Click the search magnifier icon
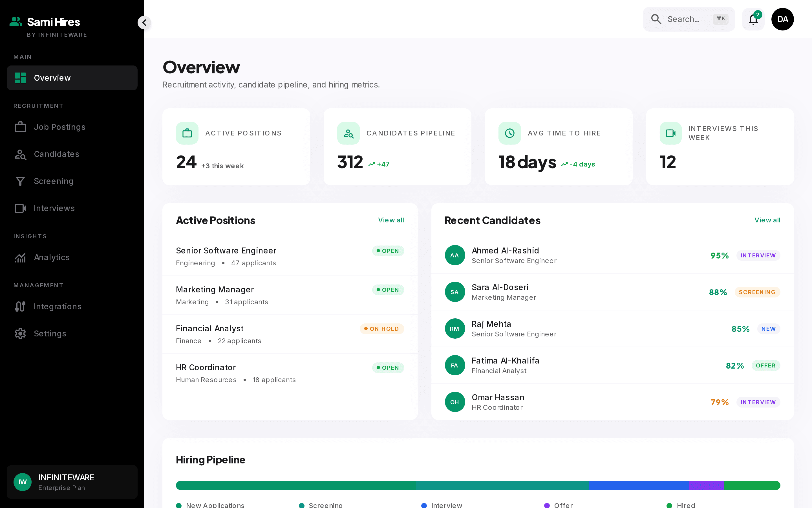Image resolution: width=812 pixels, height=508 pixels. pos(656,19)
